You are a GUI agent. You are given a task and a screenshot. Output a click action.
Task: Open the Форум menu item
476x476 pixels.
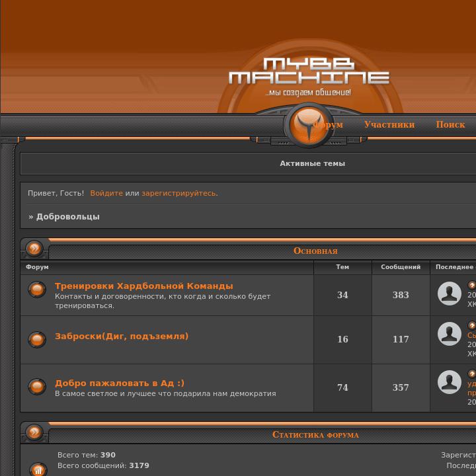(x=328, y=124)
